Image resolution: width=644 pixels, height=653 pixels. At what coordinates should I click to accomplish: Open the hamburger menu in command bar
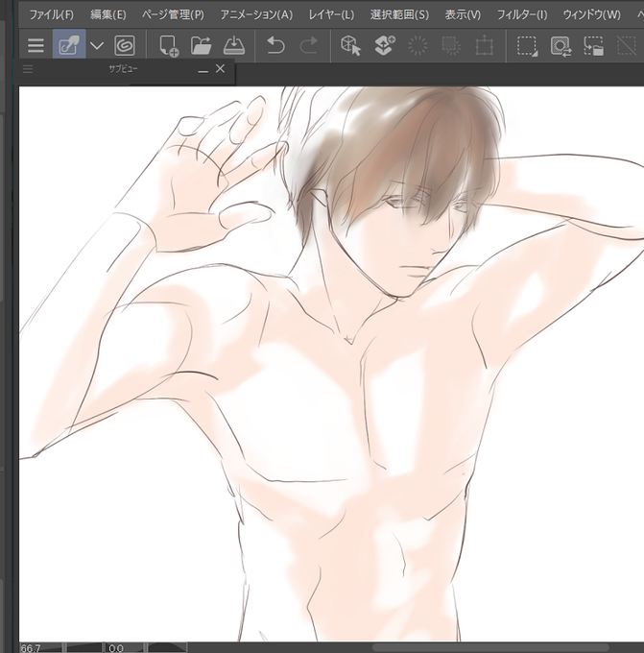36,45
